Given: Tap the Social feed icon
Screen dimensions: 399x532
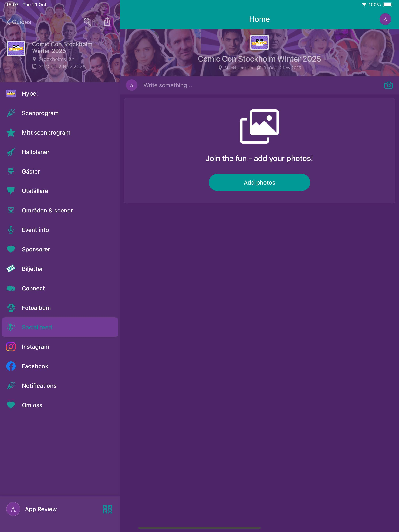Looking at the screenshot, I should tap(11, 327).
